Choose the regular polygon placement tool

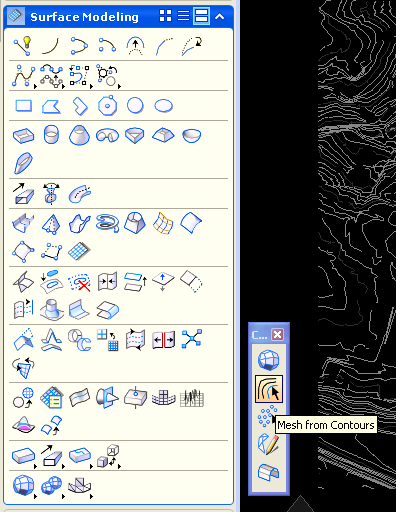coord(107,106)
